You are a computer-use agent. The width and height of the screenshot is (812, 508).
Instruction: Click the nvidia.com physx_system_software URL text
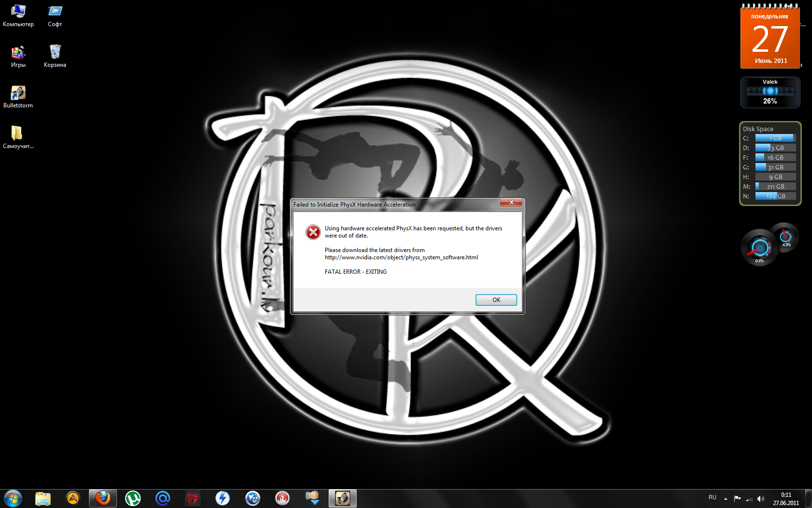[401, 257]
